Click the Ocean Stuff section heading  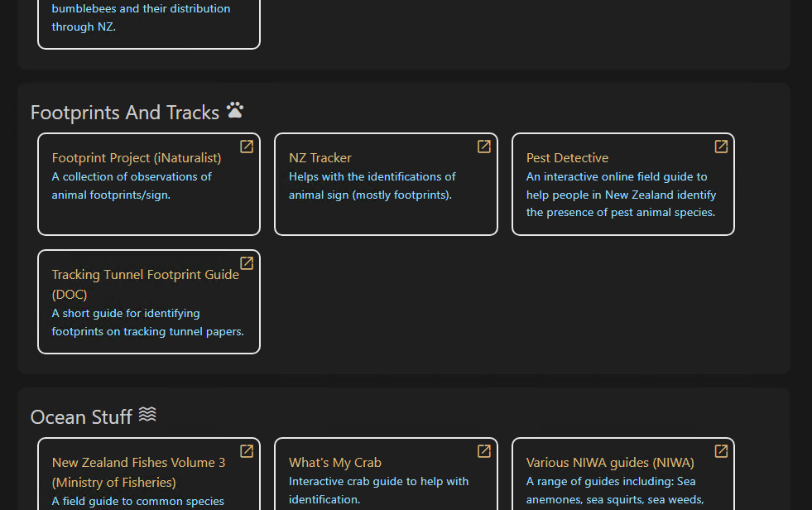(81, 416)
